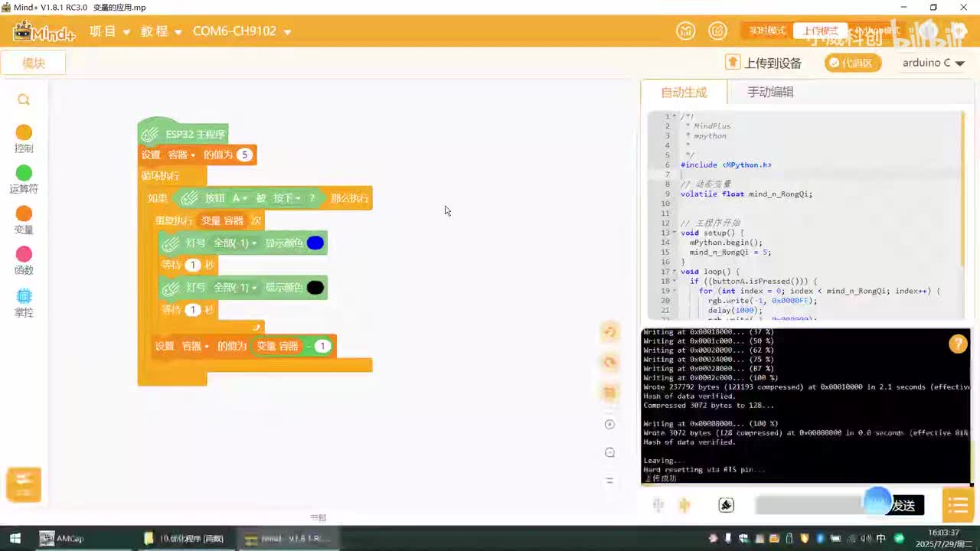
Task: Click the small round icon below workspace tools
Action: point(609,425)
